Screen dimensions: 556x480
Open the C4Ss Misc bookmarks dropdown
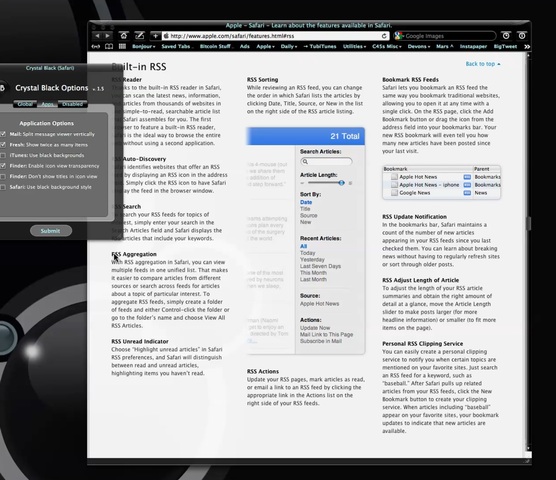387,46
